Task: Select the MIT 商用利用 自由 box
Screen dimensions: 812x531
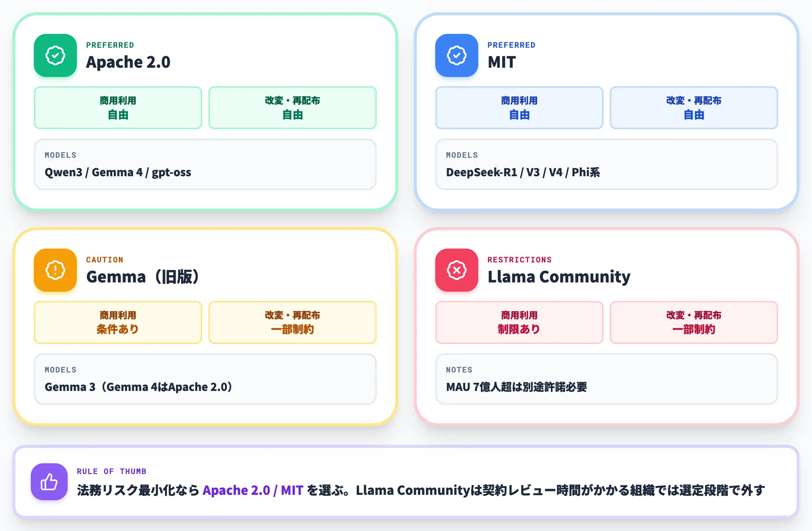Action: click(519, 108)
